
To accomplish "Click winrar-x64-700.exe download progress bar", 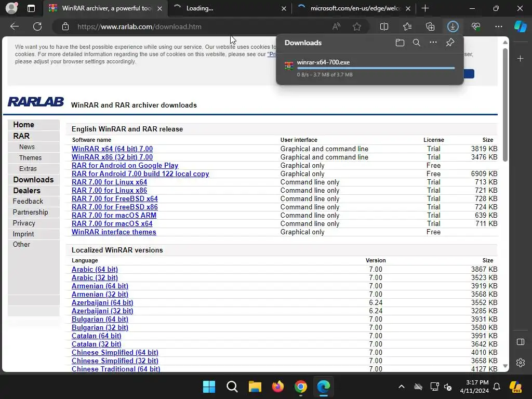I will click(376, 68).
